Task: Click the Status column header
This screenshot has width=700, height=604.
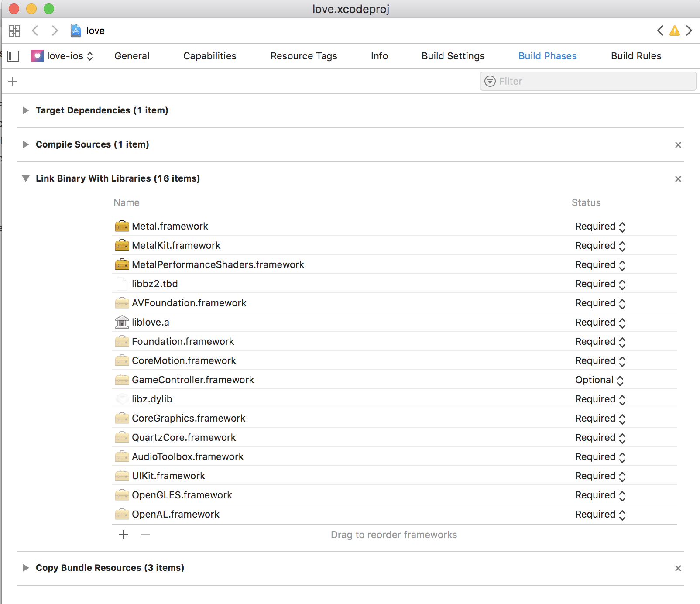Action: pyautogui.click(x=586, y=202)
